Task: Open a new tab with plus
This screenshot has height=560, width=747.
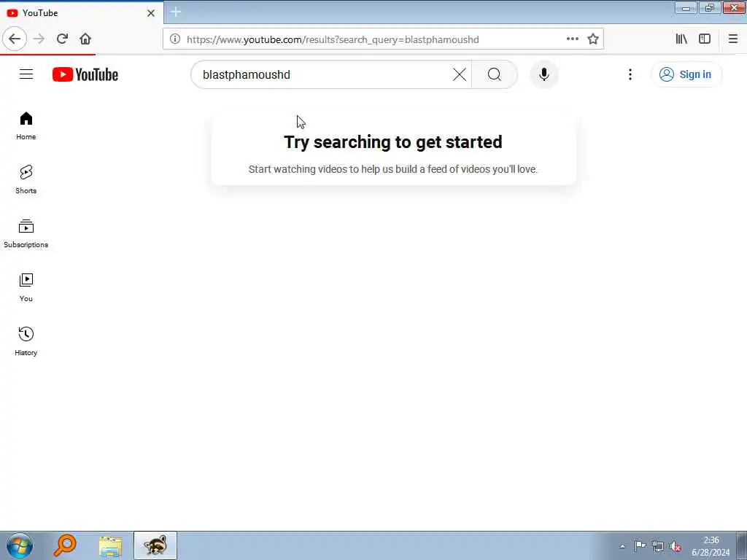Action: [x=175, y=12]
